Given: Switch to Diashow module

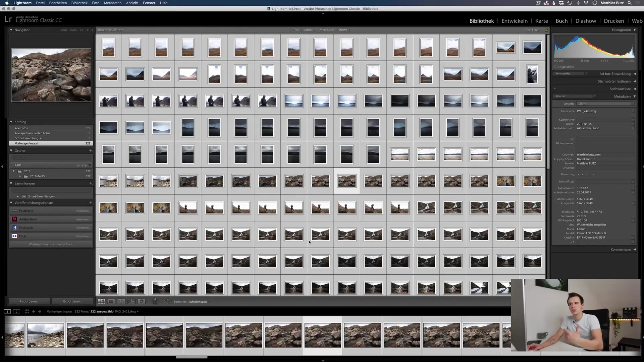Looking at the screenshot, I should (x=586, y=21).
